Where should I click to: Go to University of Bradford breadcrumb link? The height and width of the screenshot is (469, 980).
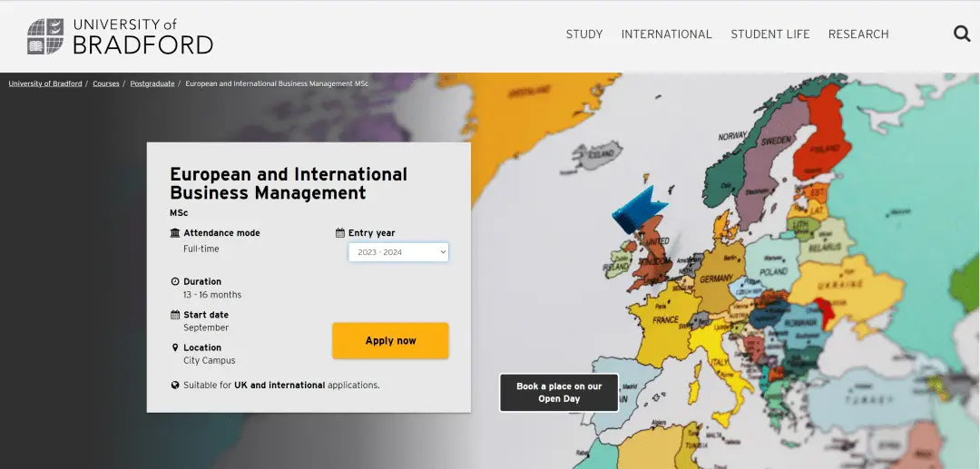[x=45, y=83]
